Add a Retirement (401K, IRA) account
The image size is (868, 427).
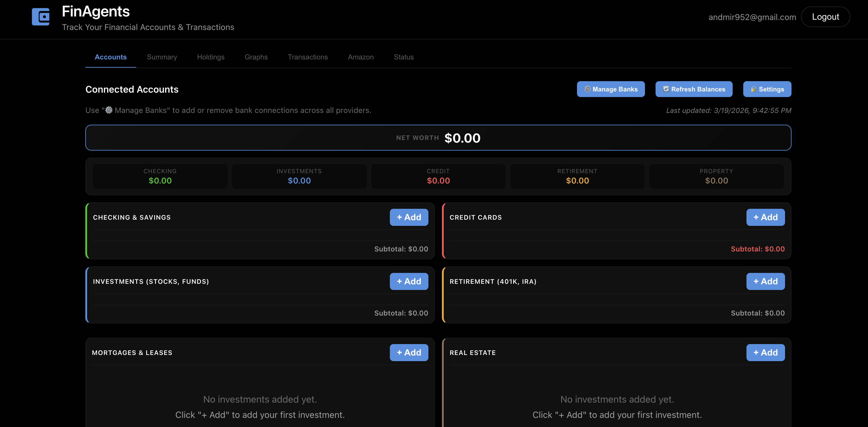click(x=765, y=281)
